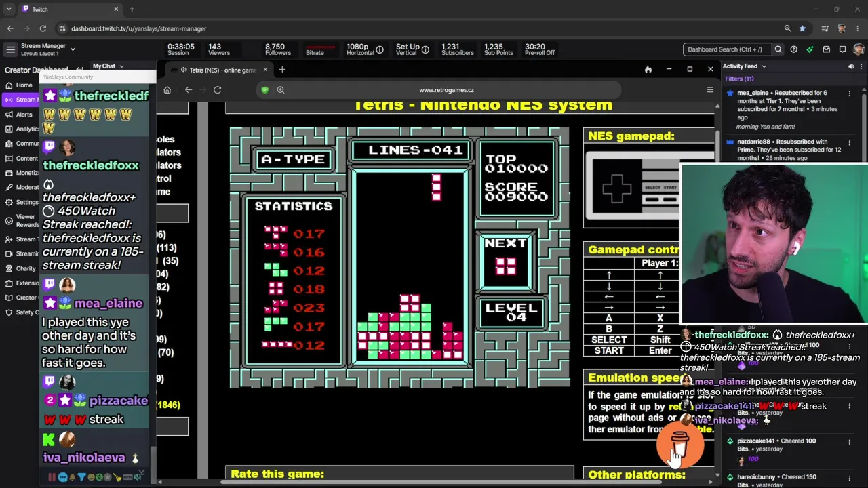
Task: Open the Twitch account avatar menu
Action: coord(859,49)
